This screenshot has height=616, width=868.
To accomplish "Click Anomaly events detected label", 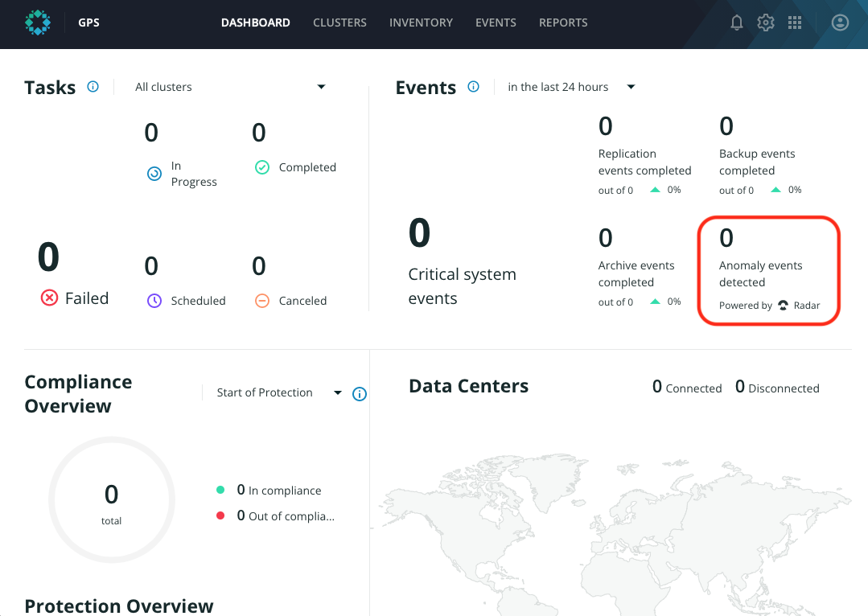I will 761,274.
